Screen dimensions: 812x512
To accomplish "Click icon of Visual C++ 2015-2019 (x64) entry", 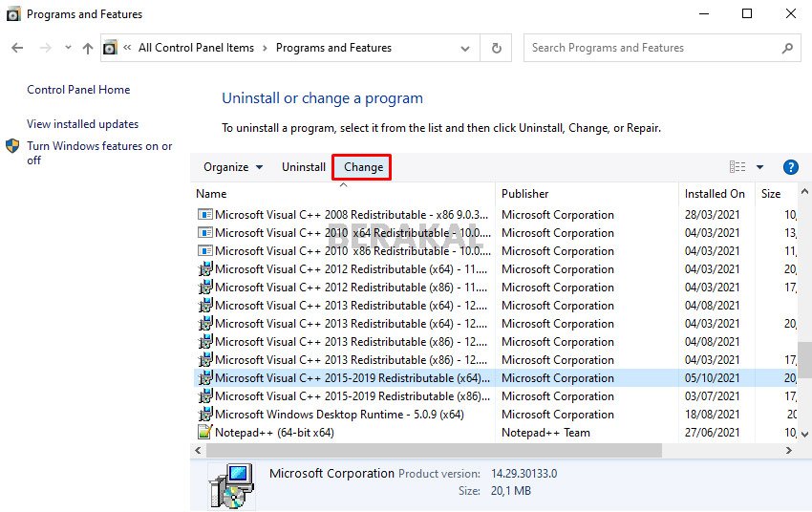I will click(205, 377).
